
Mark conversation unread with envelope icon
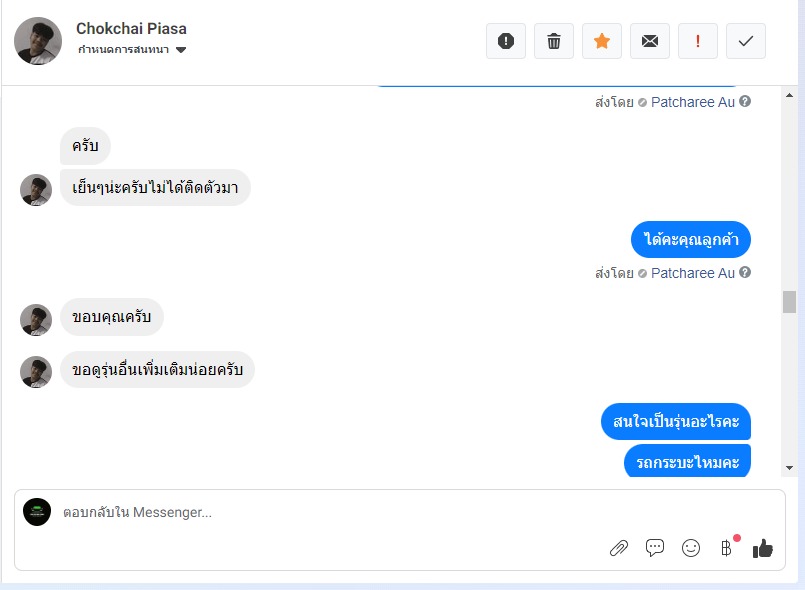pyautogui.click(x=650, y=41)
